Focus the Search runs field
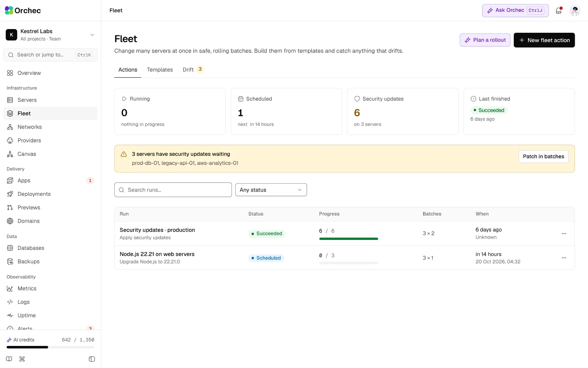Screen dimensions: 588x368 [x=173, y=190]
